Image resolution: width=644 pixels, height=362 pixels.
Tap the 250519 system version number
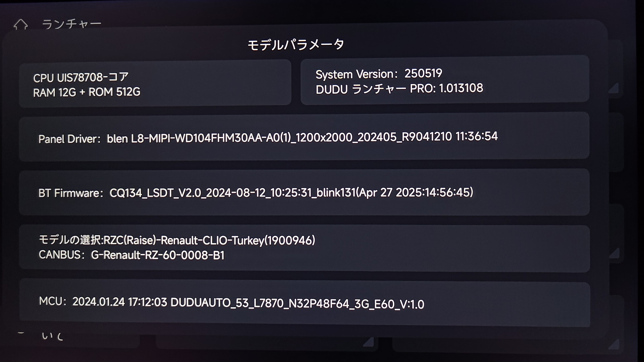point(423,73)
